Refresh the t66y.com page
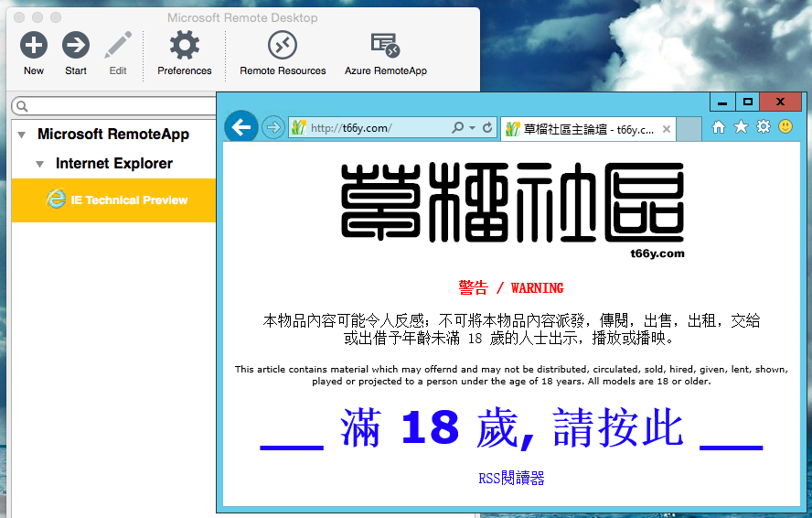Image resolution: width=812 pixels, height=518 pixels. click(x=488, y=128)
